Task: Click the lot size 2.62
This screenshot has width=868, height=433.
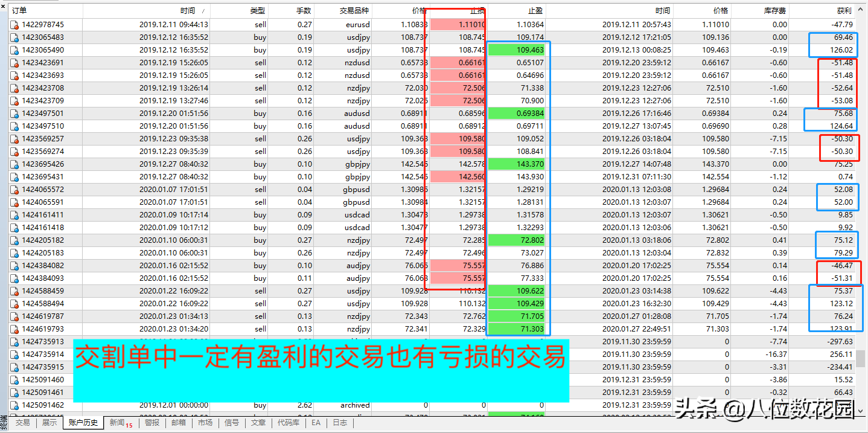Action: click(x=305, y=405)
